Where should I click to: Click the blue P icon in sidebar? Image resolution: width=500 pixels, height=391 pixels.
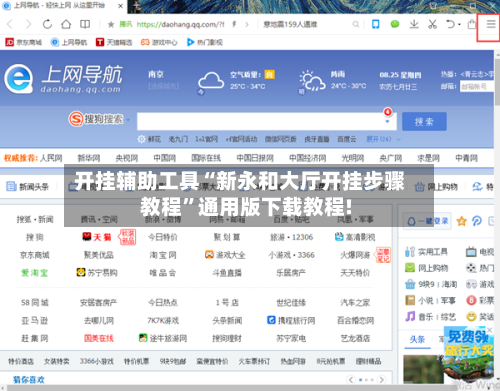(477, 221)
